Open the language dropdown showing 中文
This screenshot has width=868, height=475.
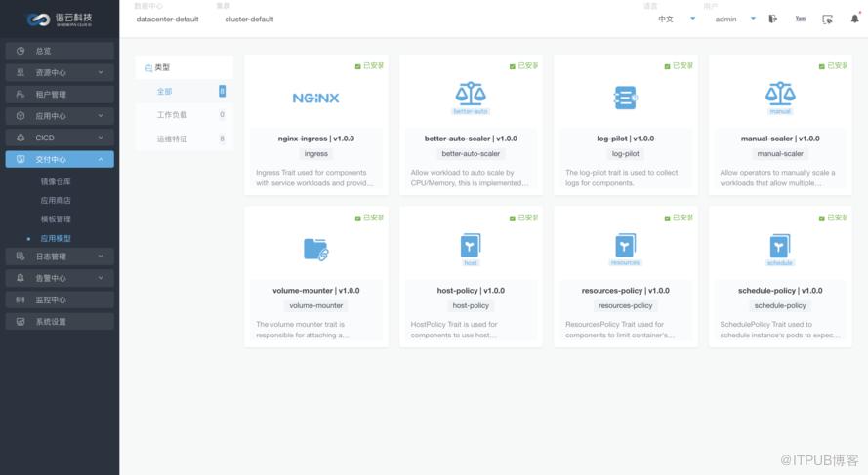[x=677, y=19]
